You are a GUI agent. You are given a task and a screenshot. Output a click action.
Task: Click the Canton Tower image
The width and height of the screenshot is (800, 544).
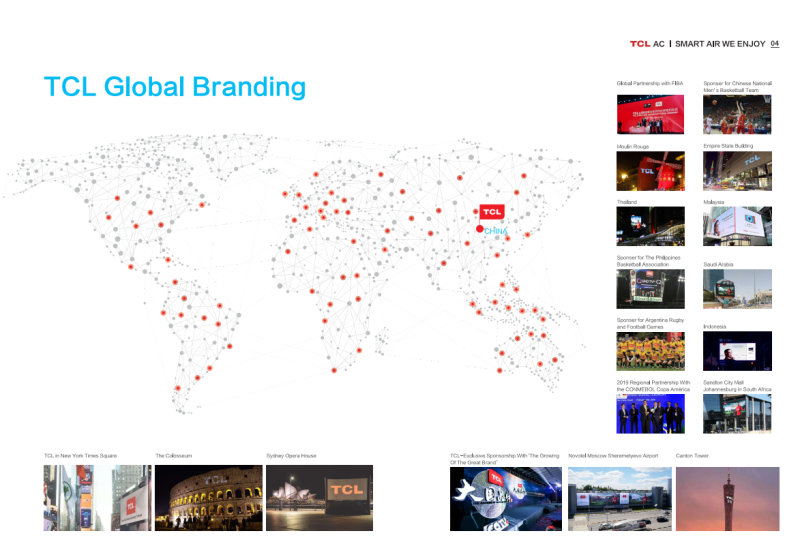[x=727, y=497]
